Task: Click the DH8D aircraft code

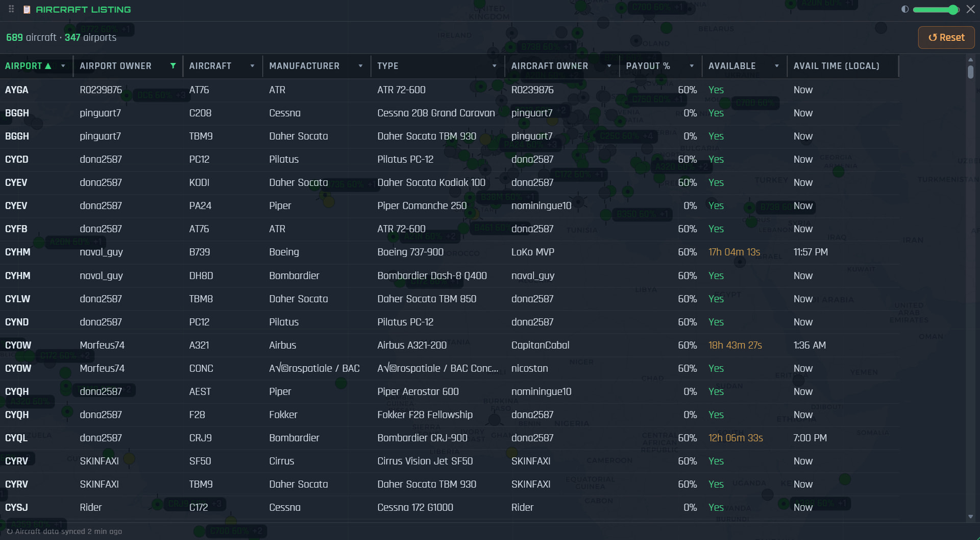Action: coord(201,276)
